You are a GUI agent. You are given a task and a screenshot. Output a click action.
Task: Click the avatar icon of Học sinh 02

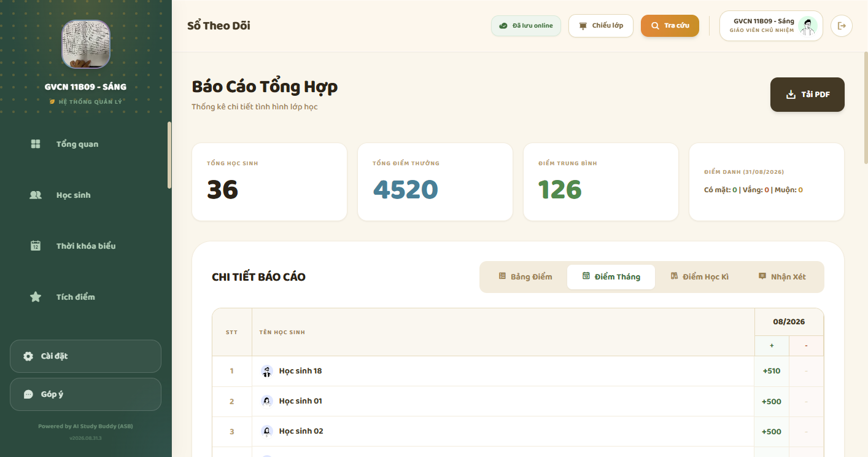267,431
